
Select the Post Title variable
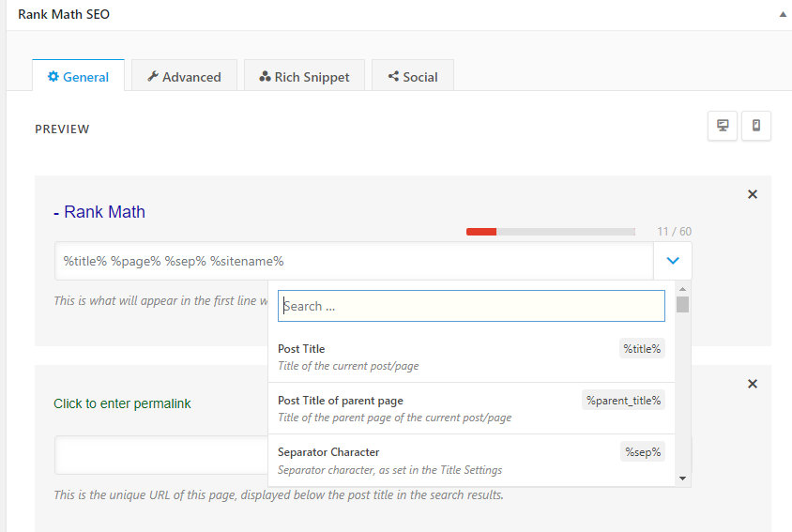[469, 357]
